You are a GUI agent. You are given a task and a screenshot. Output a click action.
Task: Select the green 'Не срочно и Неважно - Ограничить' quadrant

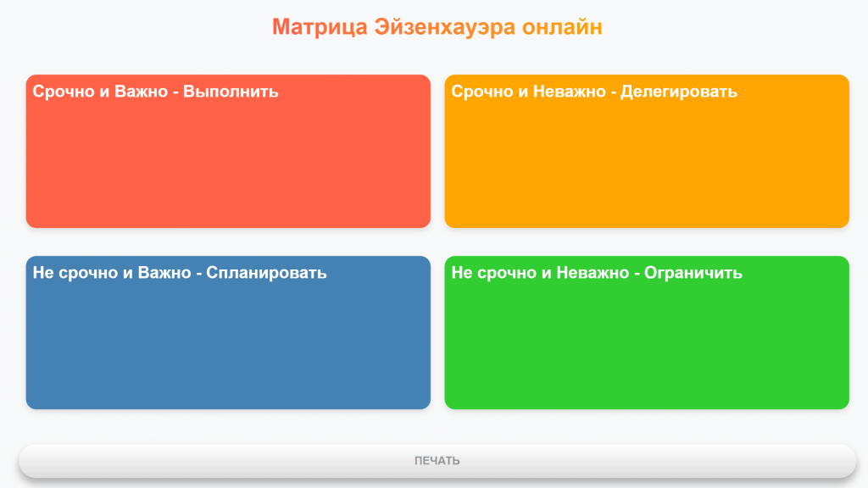coord(647,332)
